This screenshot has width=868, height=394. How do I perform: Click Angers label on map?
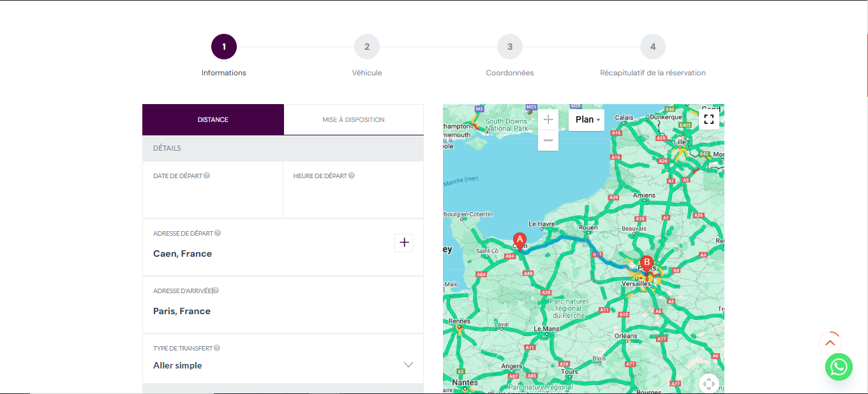click(512, 367)
